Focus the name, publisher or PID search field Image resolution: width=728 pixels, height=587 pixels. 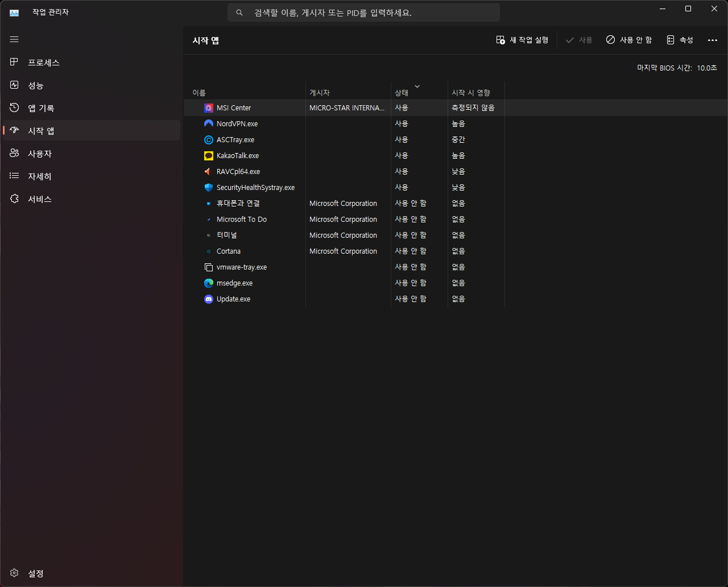pos(363,13)
